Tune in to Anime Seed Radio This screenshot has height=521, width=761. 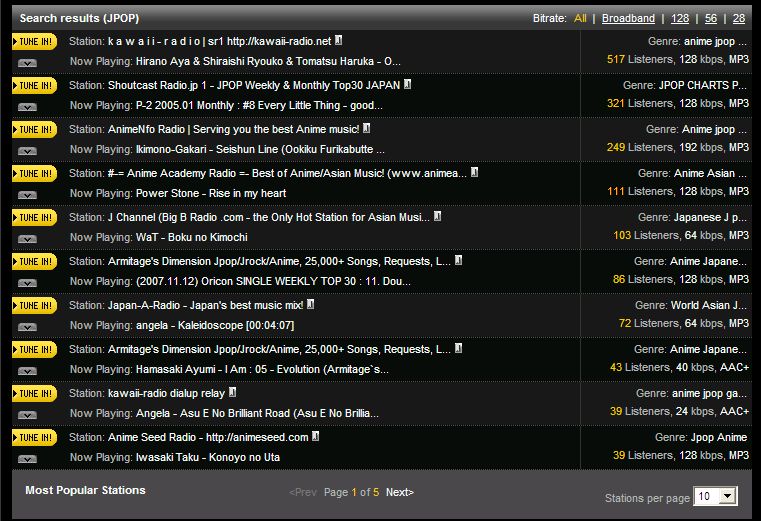tap(34, 437)
